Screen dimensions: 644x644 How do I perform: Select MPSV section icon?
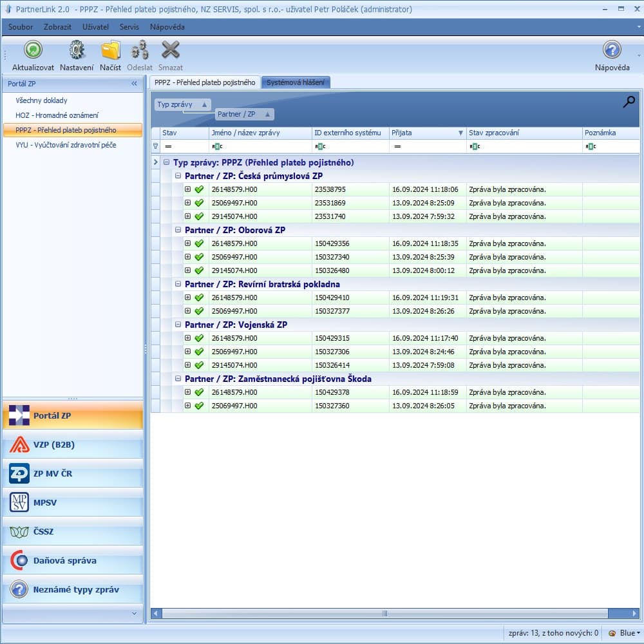[19, 502]
